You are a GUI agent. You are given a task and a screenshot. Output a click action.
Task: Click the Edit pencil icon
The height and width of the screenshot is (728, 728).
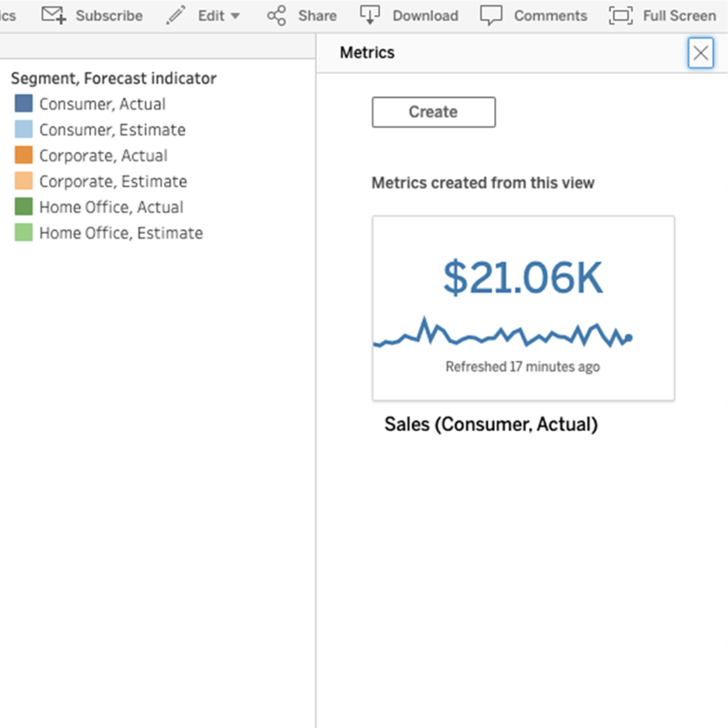click(x=176, y=15)
